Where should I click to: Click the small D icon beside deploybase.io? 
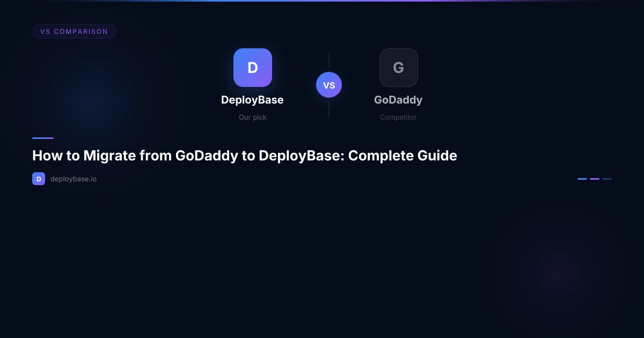tap(39, 179)
